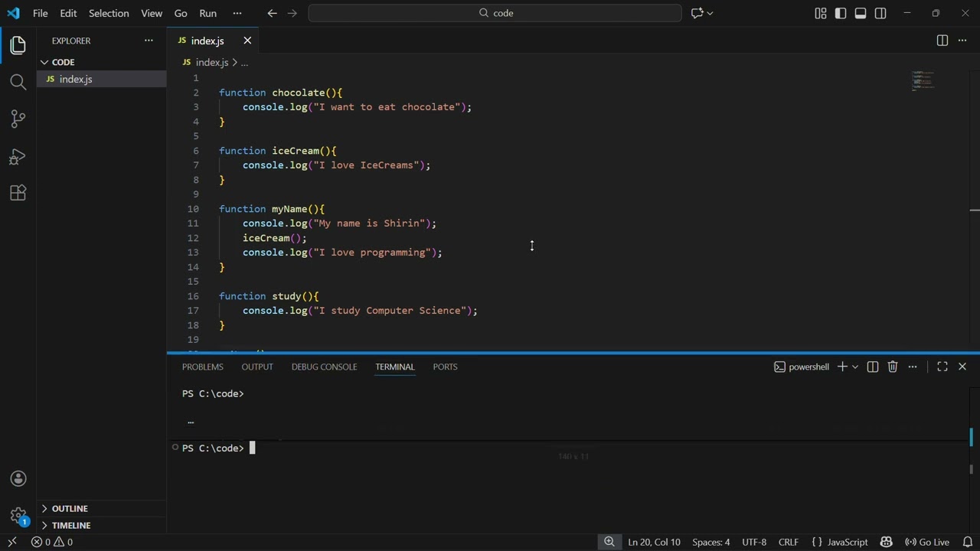Expand the TIMELINE section

[101, 525]
